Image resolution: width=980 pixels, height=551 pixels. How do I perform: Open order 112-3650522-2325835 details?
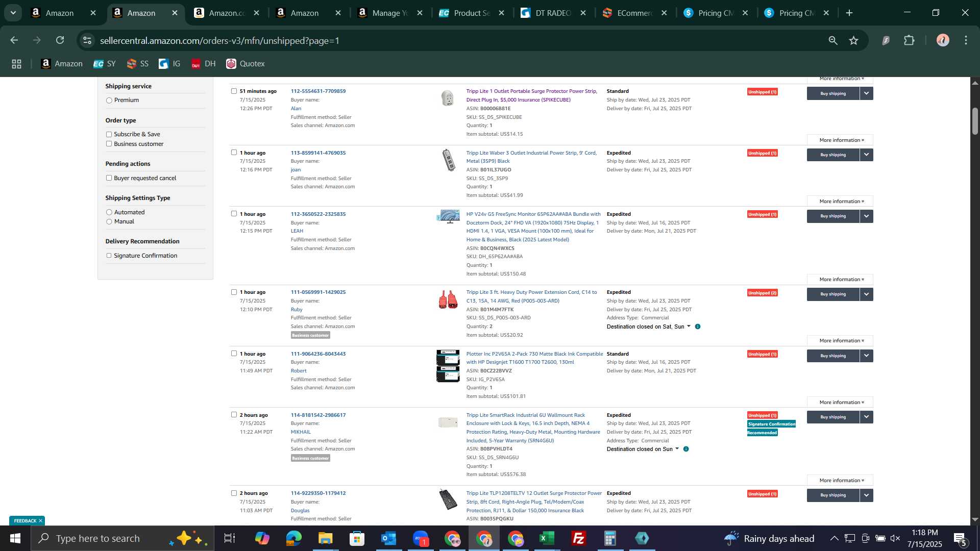(x=318, y=214)
